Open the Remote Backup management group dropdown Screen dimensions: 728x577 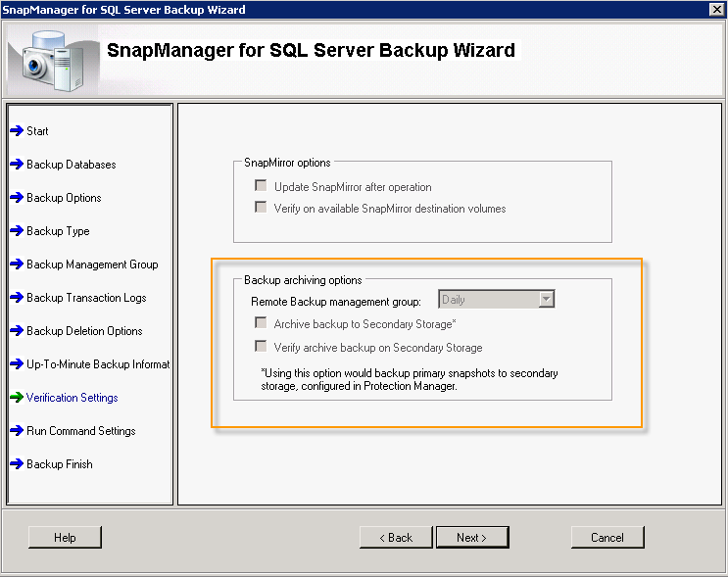click(x=547, y=300)
